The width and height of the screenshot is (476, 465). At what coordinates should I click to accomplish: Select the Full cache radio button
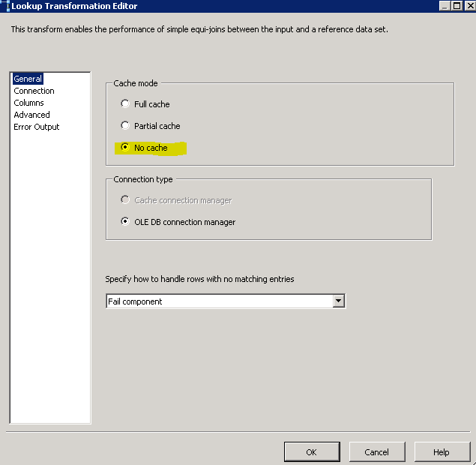(125, 104)
